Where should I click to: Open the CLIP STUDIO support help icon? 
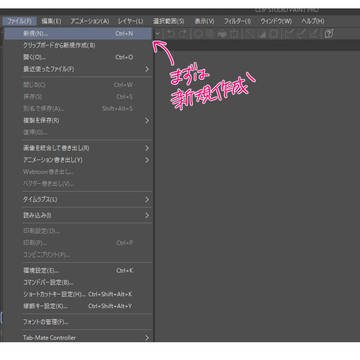(x=328, y=34)
